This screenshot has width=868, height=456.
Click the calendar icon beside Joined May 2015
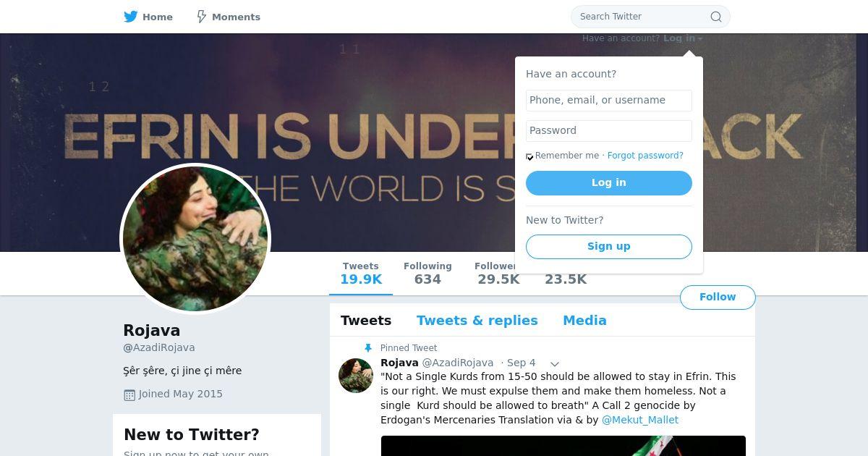coord(129,394)
